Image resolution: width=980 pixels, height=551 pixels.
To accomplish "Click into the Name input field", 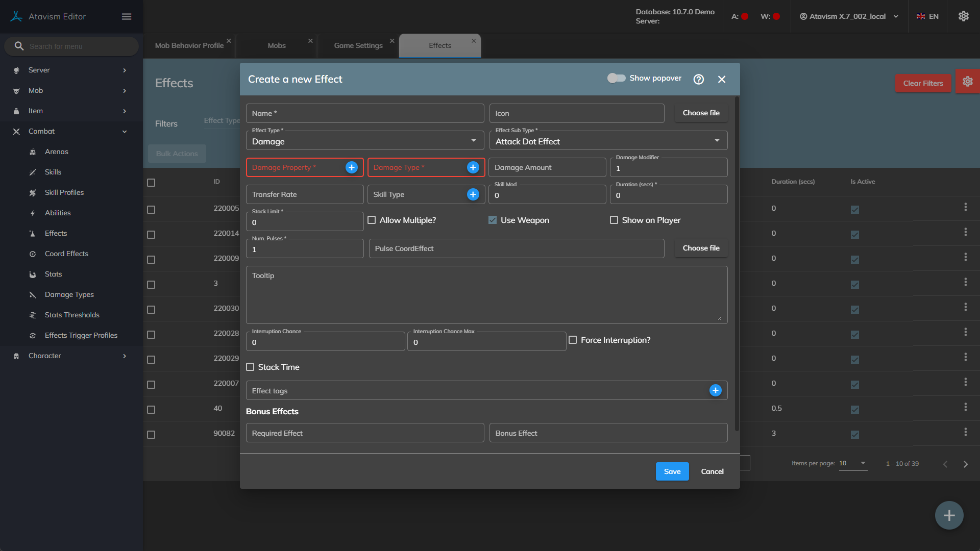I will tap(364, 113).
